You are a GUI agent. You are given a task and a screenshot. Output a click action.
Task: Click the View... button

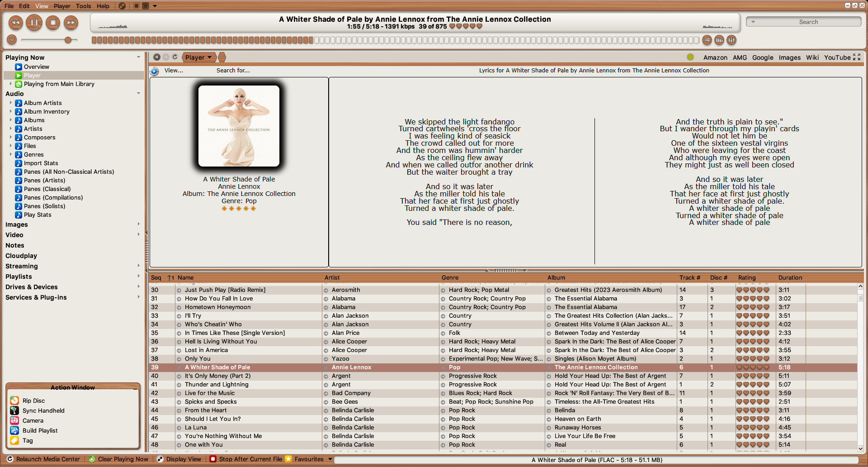click(174, 70)
